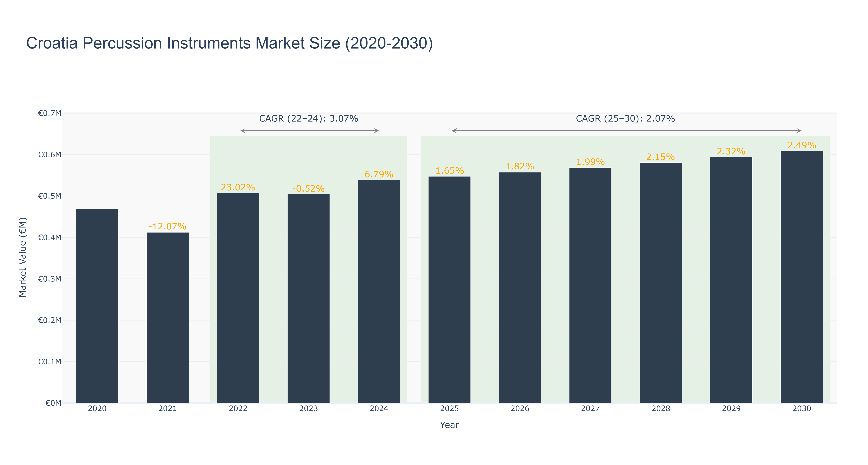Viewport: 868px width, 465px height.
Task: Select the 2025 bar
Action: pos(449,290)
